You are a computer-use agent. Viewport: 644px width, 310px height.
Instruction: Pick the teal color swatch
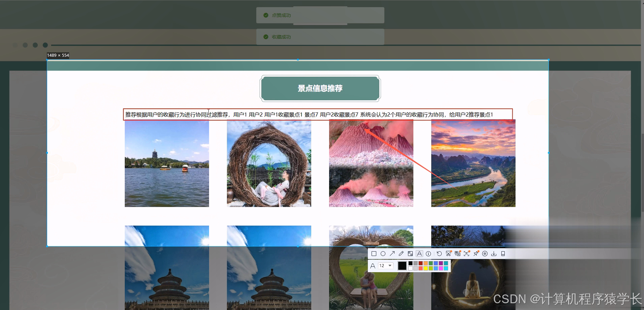(x=446, y=263)
